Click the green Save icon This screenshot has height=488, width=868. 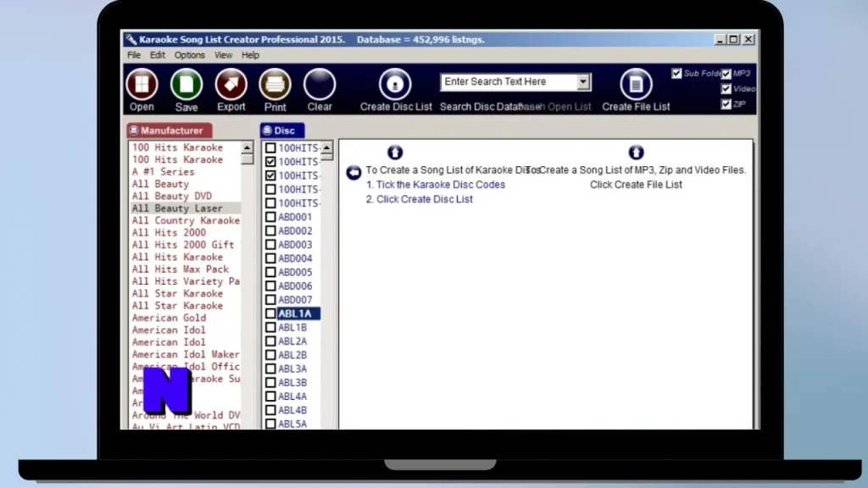pos(186,84)
